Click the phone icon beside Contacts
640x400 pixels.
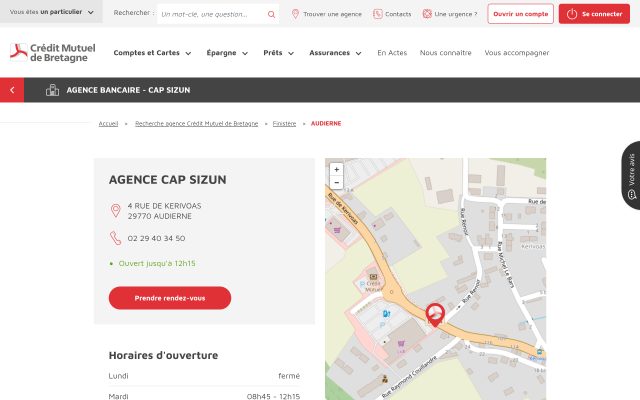click(378, 14)
